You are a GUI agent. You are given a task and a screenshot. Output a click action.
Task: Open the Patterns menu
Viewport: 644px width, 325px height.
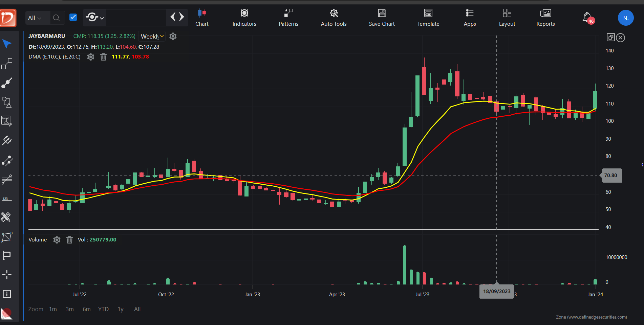click(x=288, y=18)
